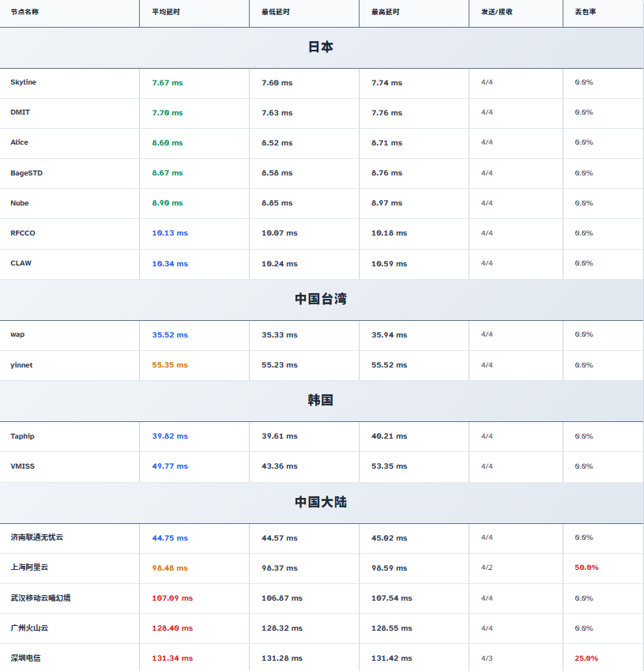Collapse the 中国台湾 group header
This screenshot has width=644, height=671.
click(321, 299)
